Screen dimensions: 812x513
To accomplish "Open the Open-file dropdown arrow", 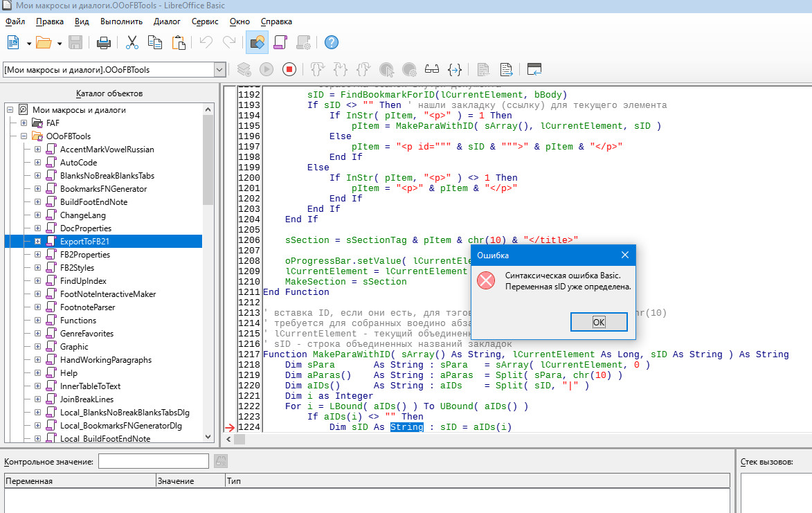I will tap(60, 44).
